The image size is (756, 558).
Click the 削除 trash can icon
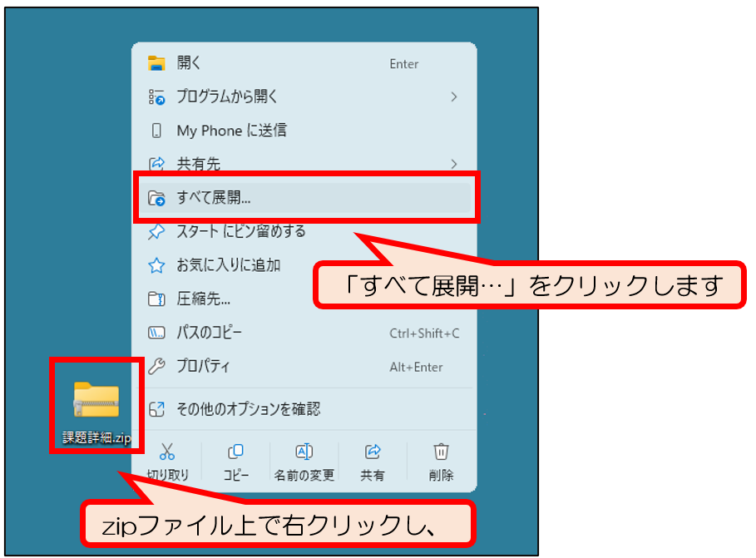coord(442,452)
